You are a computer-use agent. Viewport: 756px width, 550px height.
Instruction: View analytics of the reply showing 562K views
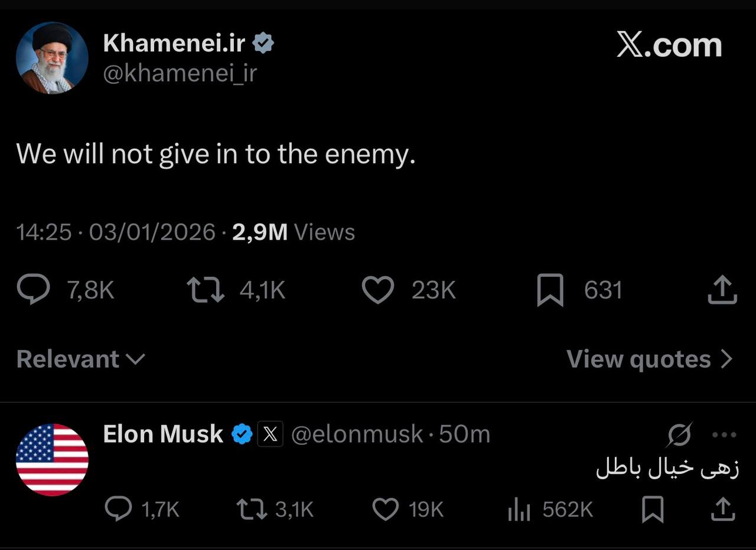coord(519,510)
